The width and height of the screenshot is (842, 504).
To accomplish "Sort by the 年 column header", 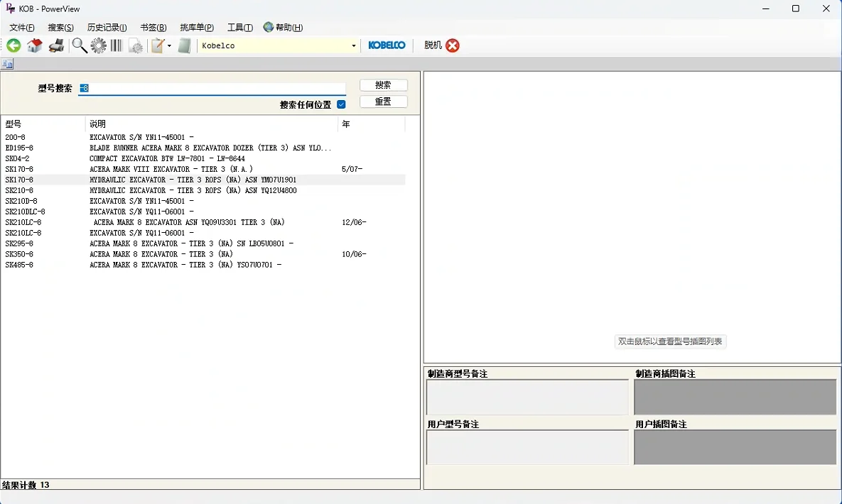I will click(x=372, y=124).
